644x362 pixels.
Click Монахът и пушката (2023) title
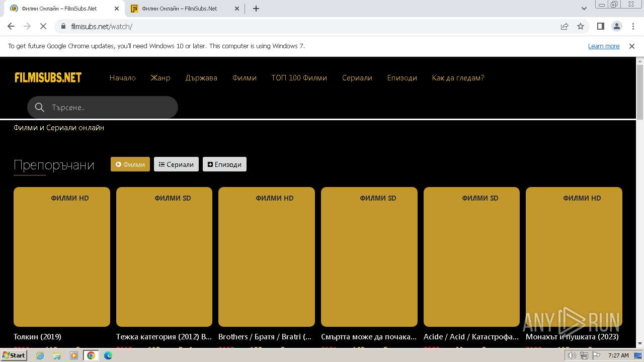572,337
